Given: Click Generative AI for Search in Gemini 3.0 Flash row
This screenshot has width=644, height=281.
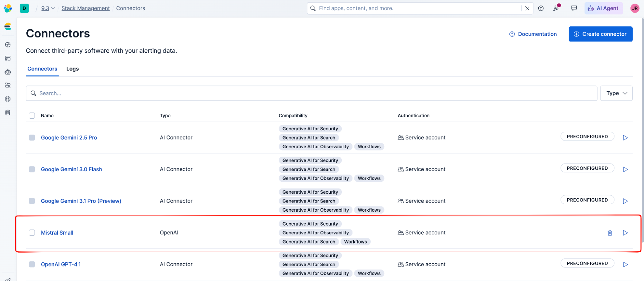Looking at the screenshot, I should click(x=309, y=169).
